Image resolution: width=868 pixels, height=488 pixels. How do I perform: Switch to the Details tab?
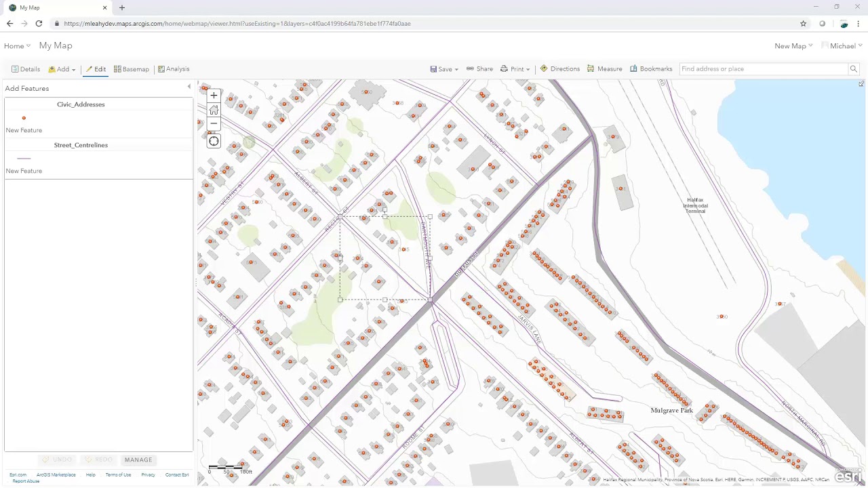26,69
